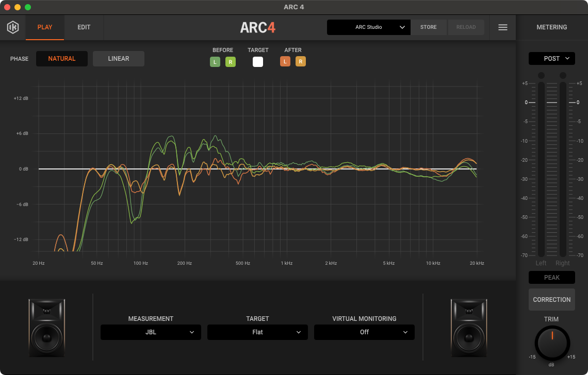Viewport: 588px width, 375px height.
Task: Click the 50 Hz axis label
Action: 97,263
